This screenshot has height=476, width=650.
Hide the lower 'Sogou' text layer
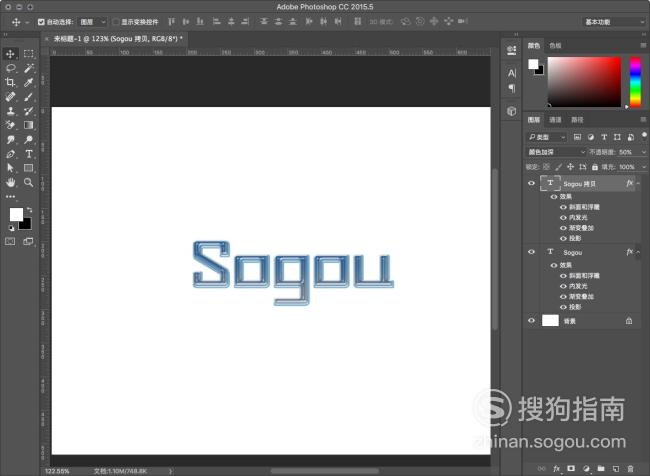(x=531, y=252)
